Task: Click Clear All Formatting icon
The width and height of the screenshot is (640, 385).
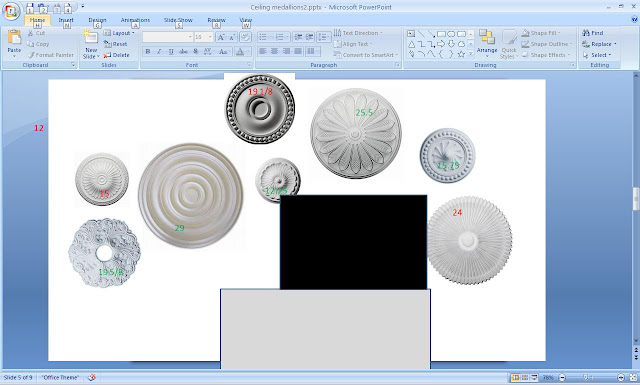Action: (x=245, y=37)
